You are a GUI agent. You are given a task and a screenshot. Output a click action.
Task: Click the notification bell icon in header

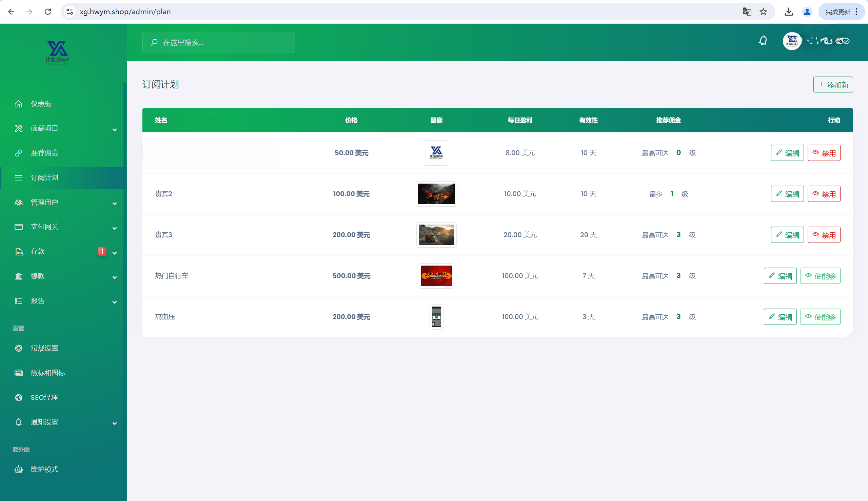click(763, 41)
